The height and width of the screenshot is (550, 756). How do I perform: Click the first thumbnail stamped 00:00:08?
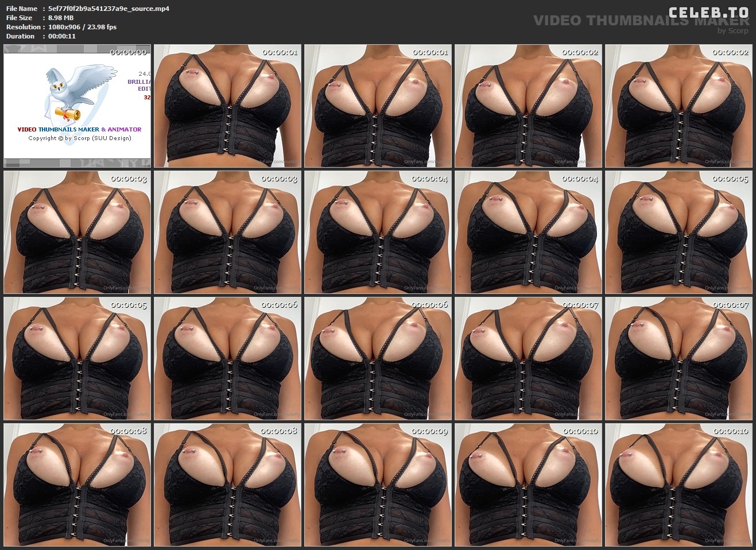pos(77,485)
